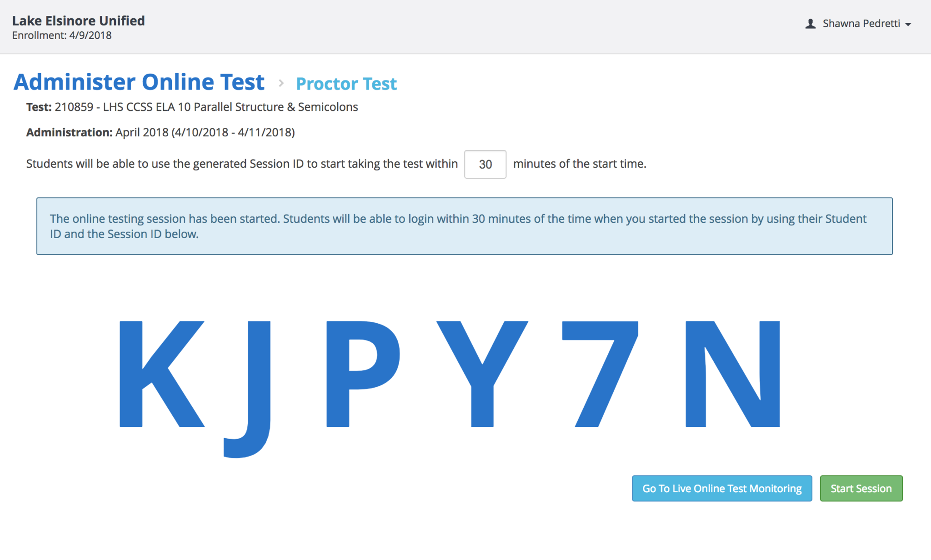Click the Enrollment 4/9/2018 text
Viewport: 931px width, 560px height.
point(62,35)
